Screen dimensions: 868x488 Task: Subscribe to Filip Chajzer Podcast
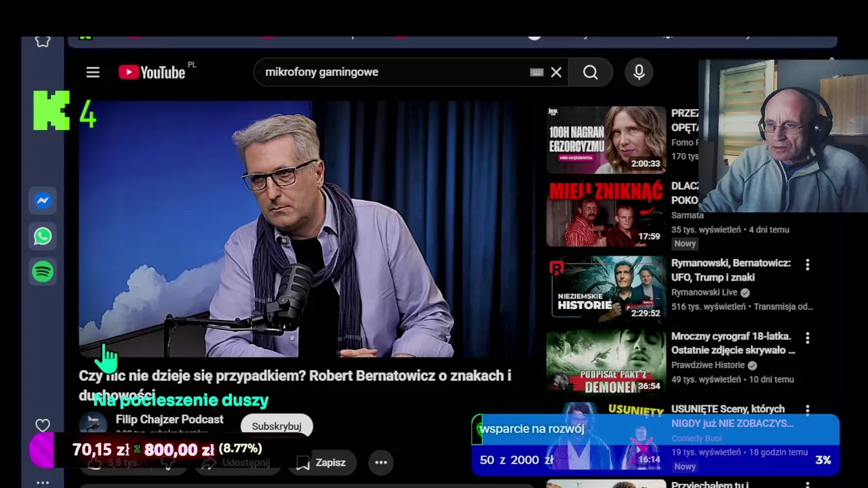coord(277,426)
